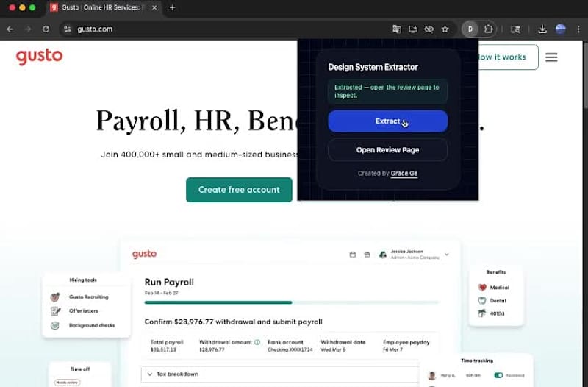Click 'Checking XXXX1724' bank account value
Image resolution: width=588 pixels, height=387 pixels.
point(290,349)
